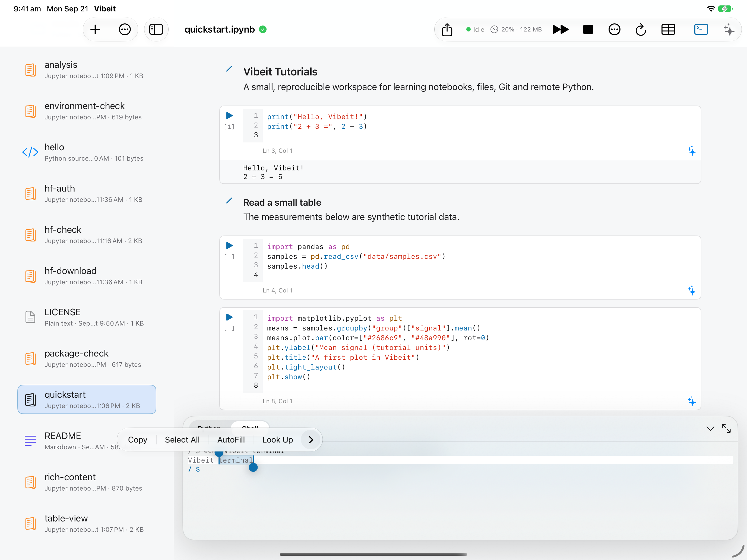Click the 'Vibeit Tutorials' heading
Viewport: 747px width, 560px height.
click(280, 72)
